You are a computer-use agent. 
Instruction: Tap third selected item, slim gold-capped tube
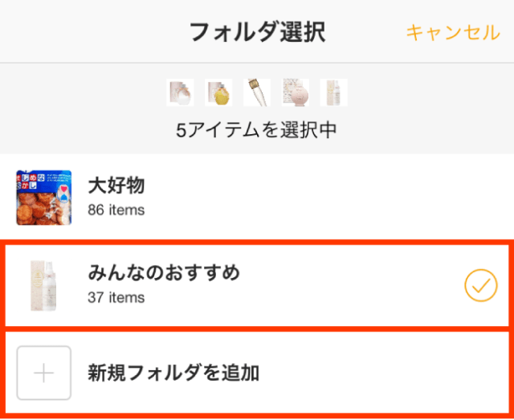click(x=257, y=92)
